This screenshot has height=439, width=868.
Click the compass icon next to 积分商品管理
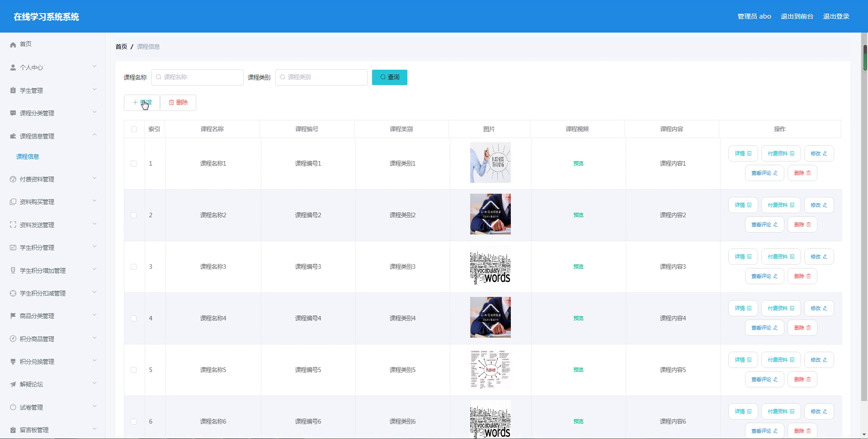13,339
